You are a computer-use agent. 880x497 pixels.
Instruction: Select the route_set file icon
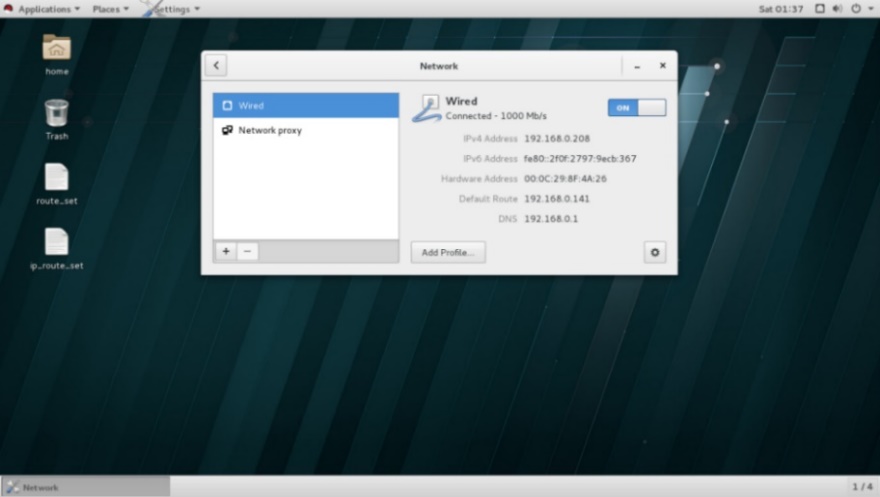tap(57, 178)
